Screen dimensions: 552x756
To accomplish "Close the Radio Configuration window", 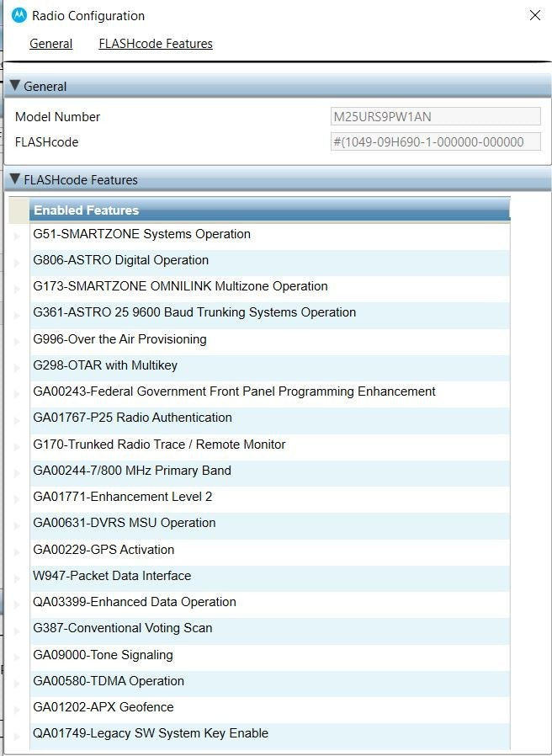I will (x=534, y=15).
